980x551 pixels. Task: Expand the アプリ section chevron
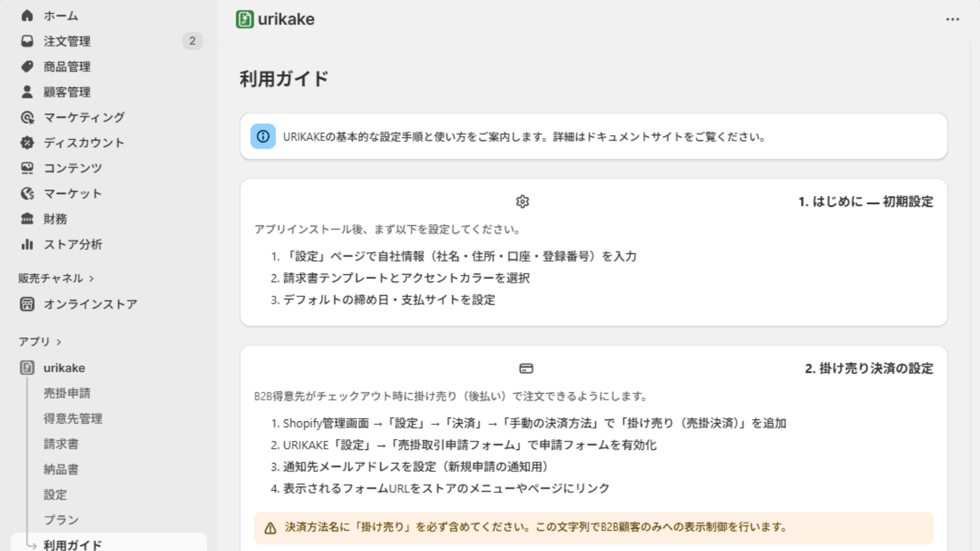[59, 342]
